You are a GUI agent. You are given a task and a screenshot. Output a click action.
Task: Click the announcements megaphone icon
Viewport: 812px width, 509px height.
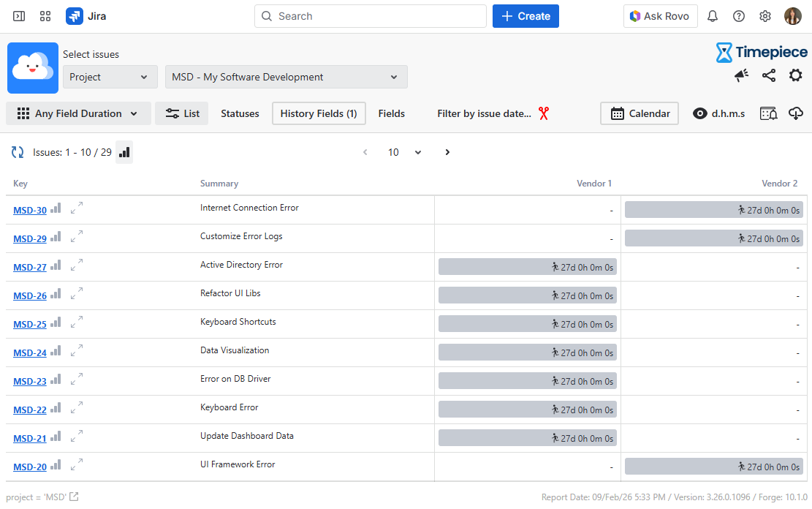742,75
